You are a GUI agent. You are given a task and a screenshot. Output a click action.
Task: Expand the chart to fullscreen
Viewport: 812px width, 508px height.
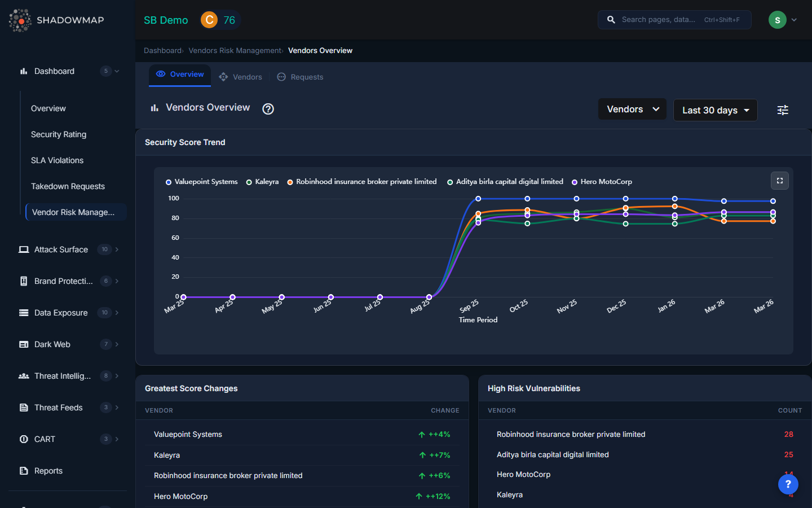[780, 181]
